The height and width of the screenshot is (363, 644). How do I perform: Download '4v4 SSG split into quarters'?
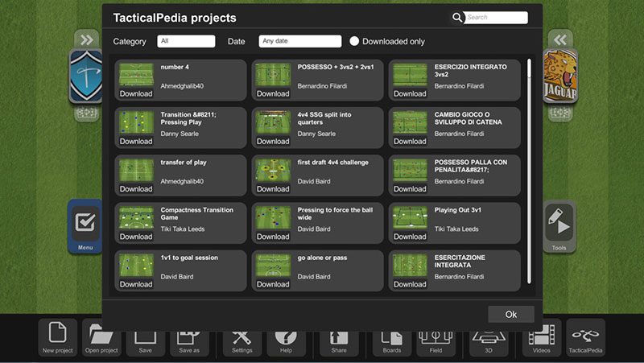click(273, 142)
